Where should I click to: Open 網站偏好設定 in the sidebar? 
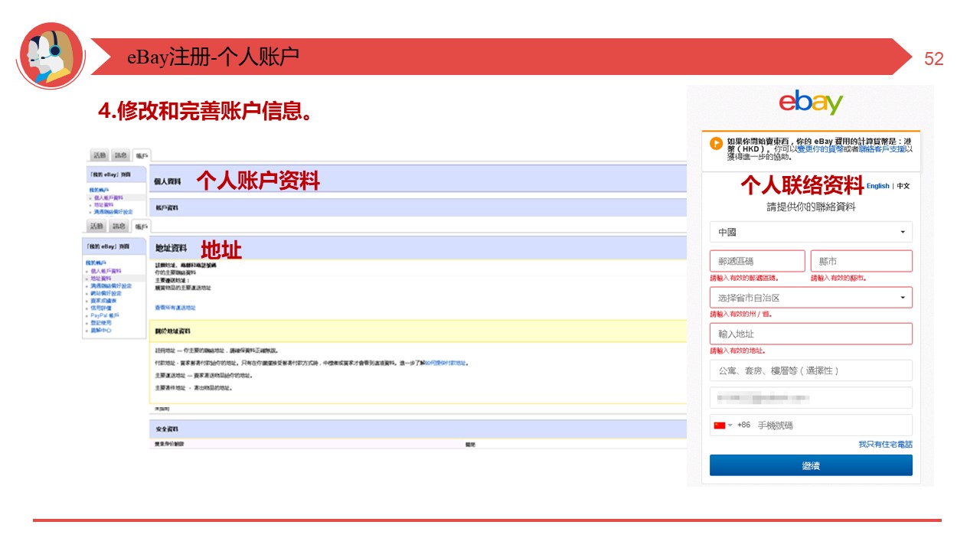pyautogui.click(x=106, y=293)
